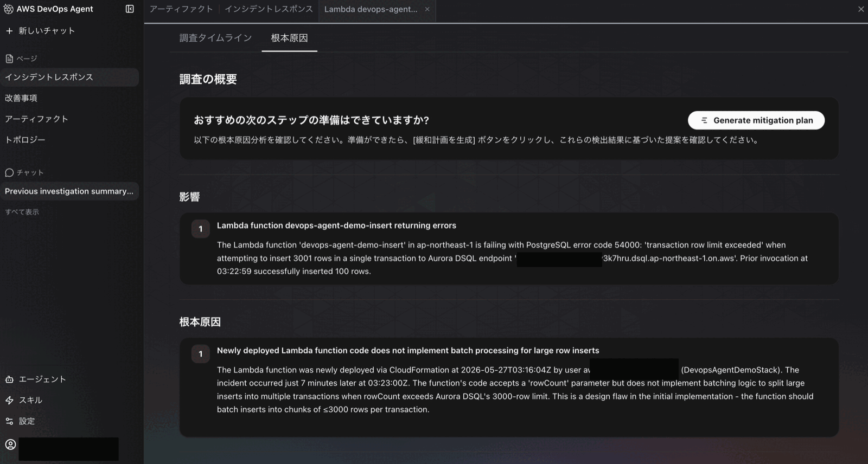Switch to the 調査タイムライン tab
This screenshot has width=868, height=464.
click(216, 38)
